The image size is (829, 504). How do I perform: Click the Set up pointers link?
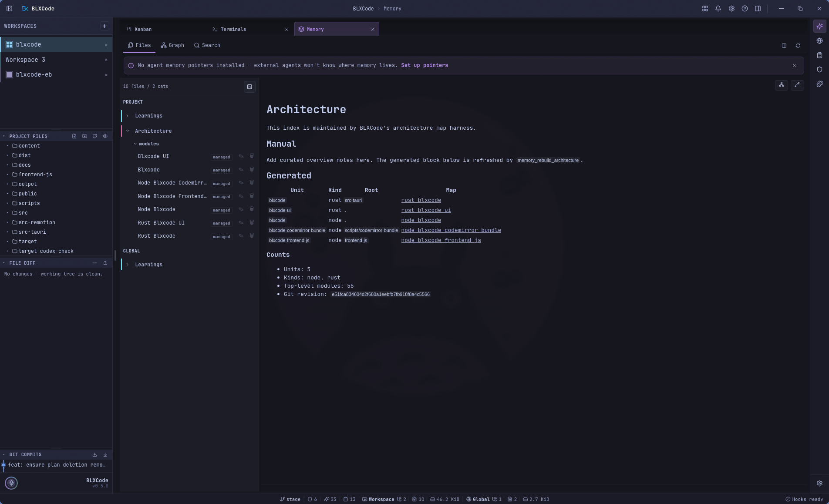coord(425,65)
